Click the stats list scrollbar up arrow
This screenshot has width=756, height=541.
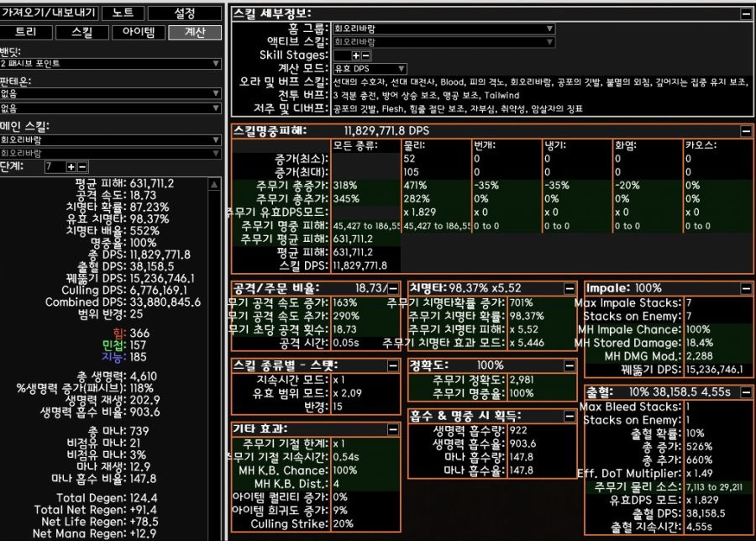tap(214, 184)
